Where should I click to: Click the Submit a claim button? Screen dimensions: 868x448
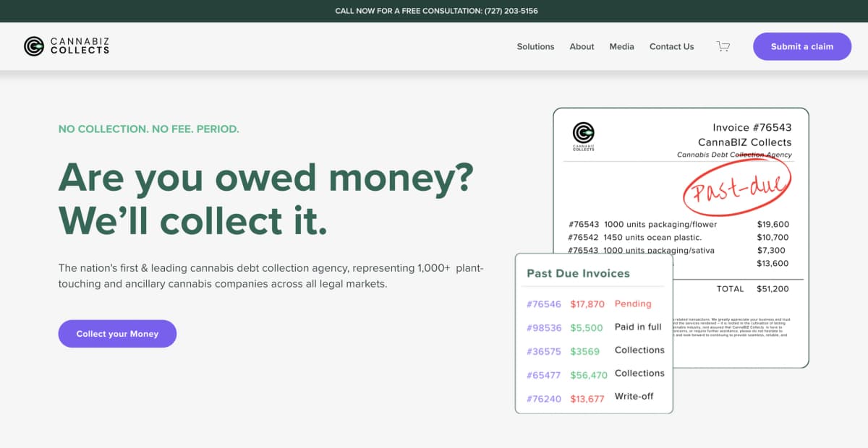point(802,46)
